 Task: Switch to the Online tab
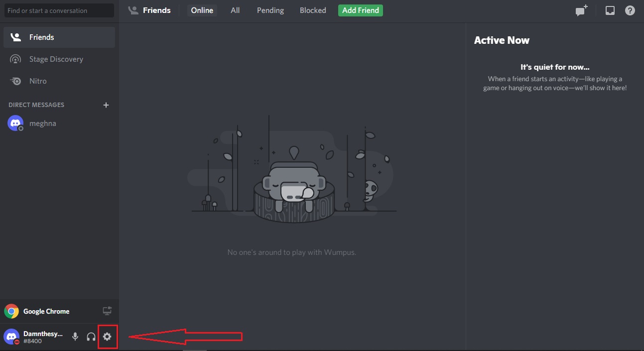[202, 10]
